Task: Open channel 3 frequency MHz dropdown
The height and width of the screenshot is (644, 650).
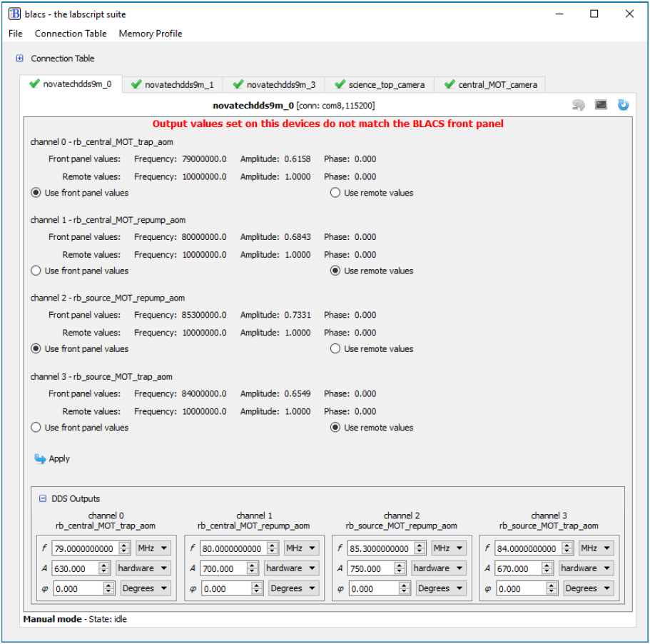Action: (x=596, y=548)
